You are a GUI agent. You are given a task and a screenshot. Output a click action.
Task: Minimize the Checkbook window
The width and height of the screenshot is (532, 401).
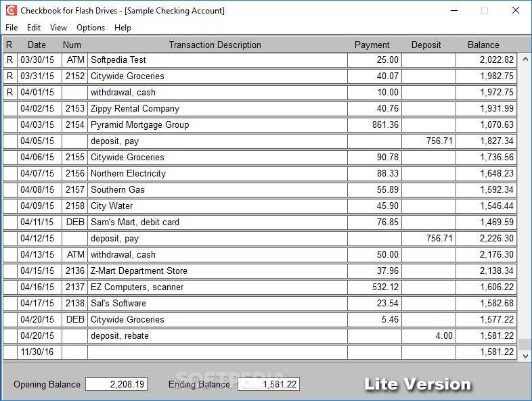pyautogui.click(x=454, y=11)
